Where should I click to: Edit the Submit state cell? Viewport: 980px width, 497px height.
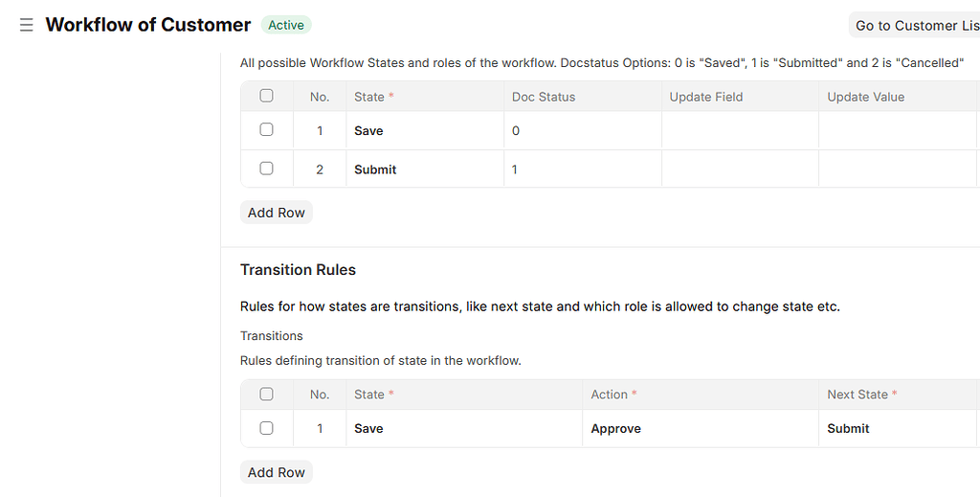[425, 169]
